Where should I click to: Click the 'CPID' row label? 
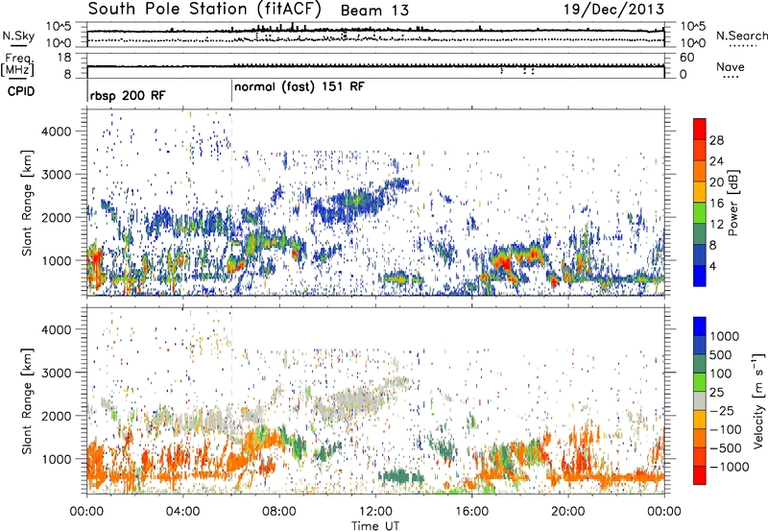[x=21, y=91]
